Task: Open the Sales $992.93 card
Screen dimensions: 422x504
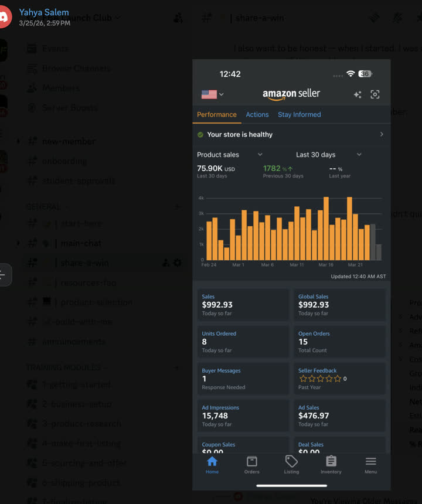Action: click(243, 305)
